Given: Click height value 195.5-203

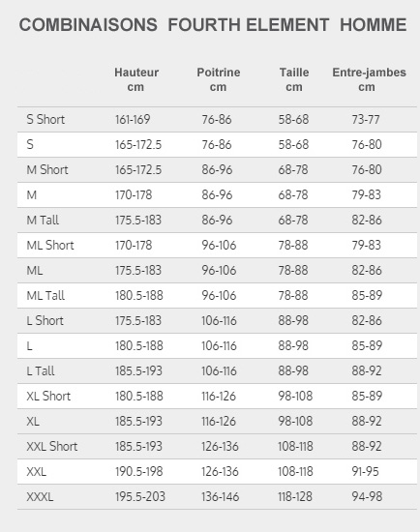Looking at the screenshot, I should pyautogui.click(x=140, y=497).
